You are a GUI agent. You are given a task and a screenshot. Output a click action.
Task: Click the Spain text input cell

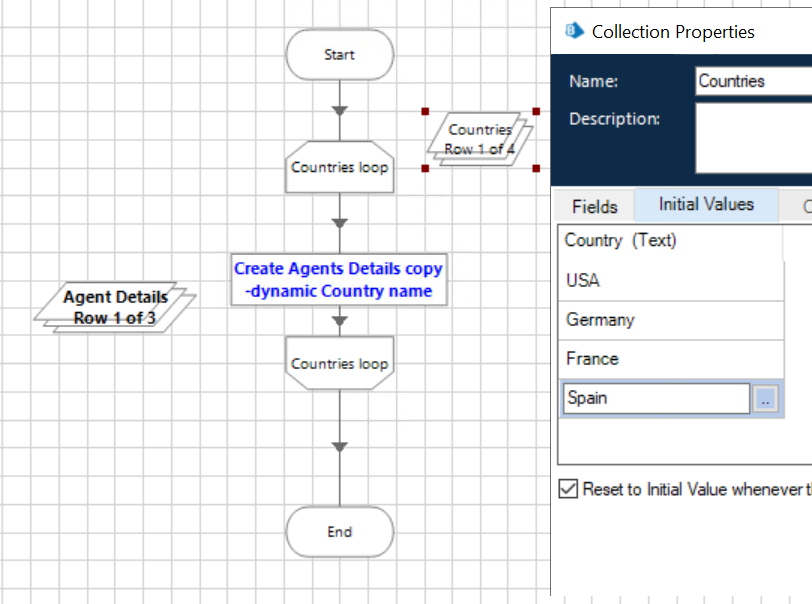[x=655, y=398]
